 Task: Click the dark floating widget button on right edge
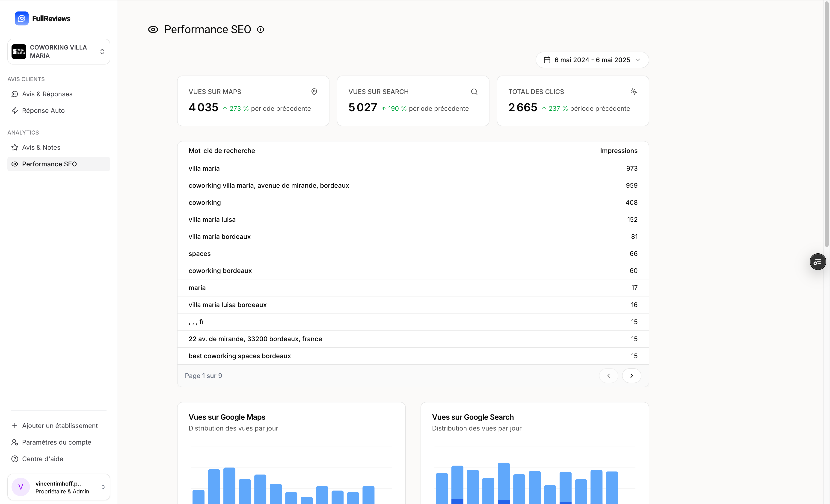point(818,262)
